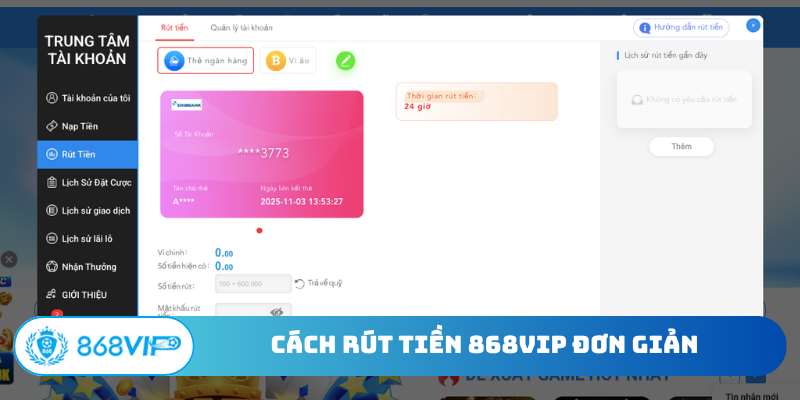
Task: Click the Eximbank logo on card
Action: coord(186,105)
